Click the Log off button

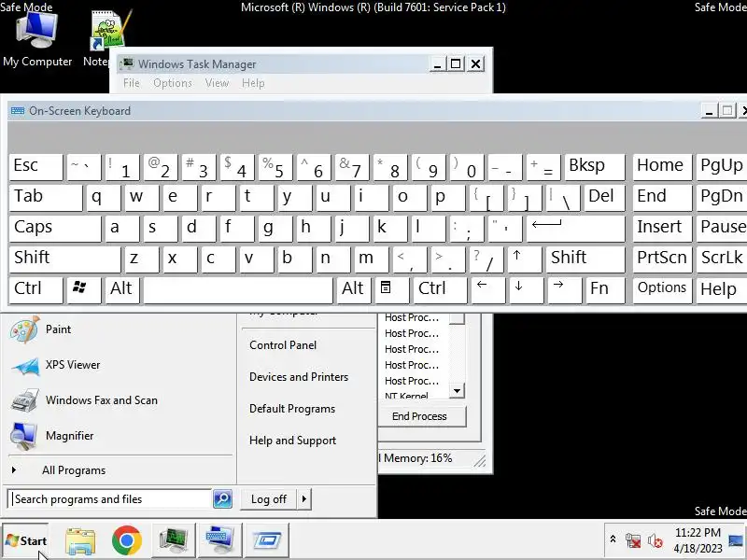(x=269, y=499)
